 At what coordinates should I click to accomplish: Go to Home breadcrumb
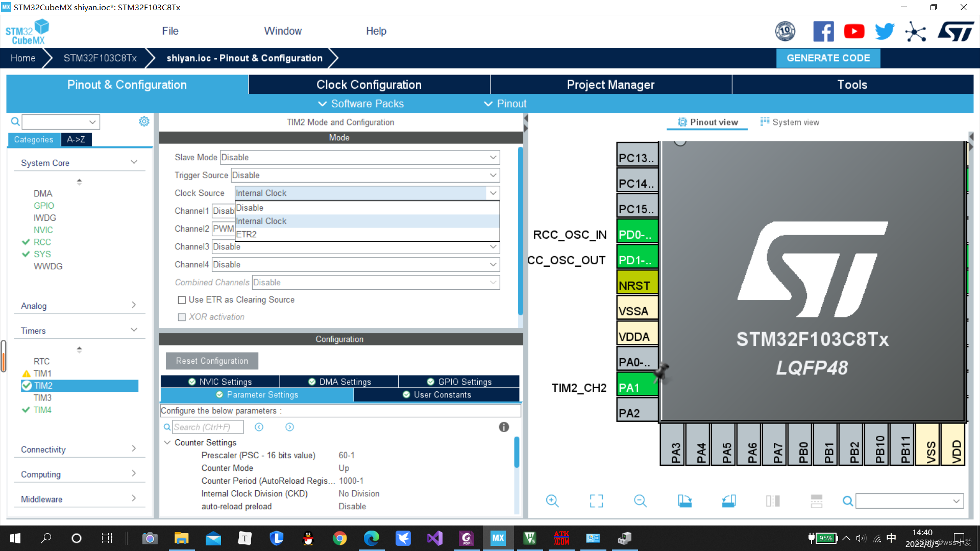tap(23, 58)
